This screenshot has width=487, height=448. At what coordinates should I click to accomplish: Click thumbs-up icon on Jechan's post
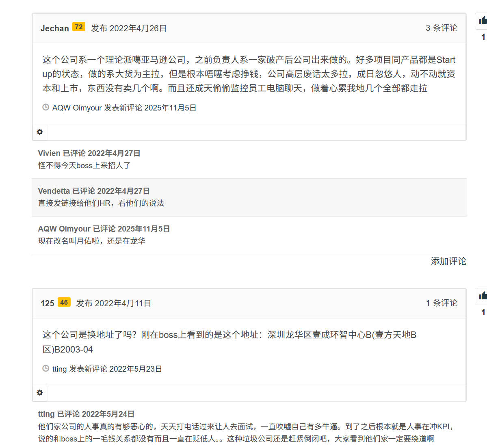point(483,20)
